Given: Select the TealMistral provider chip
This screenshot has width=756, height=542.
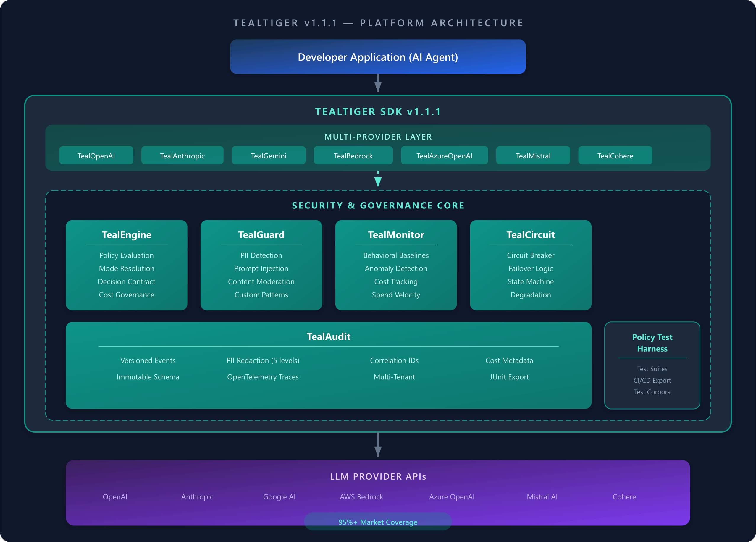Looking at the screenshot, I should tap(533, 156).
